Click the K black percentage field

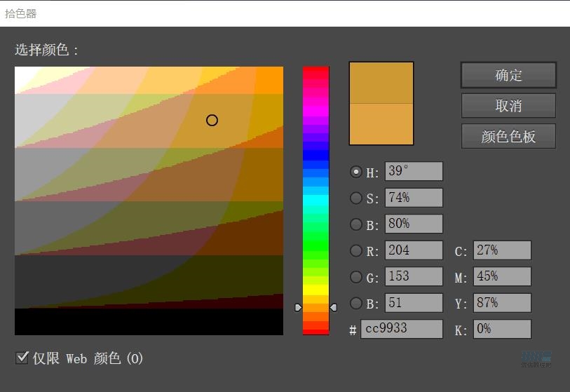click(502, 329)
